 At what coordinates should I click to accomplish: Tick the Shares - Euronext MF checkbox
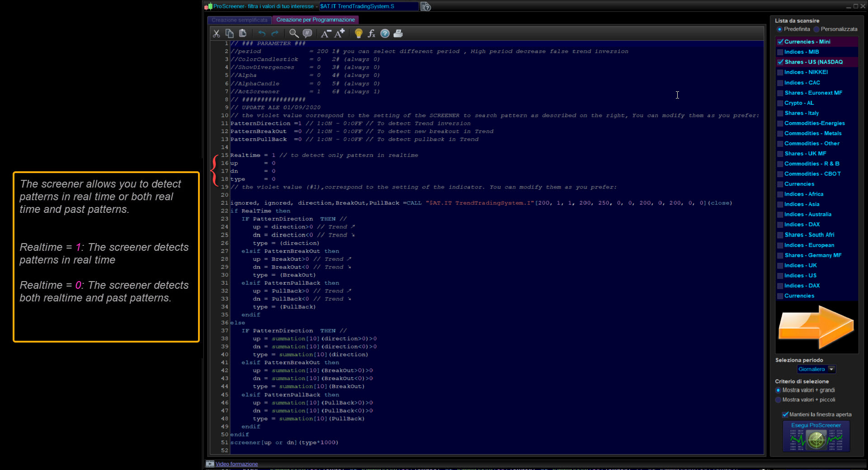pyautogui.click(x=780, y=93)
